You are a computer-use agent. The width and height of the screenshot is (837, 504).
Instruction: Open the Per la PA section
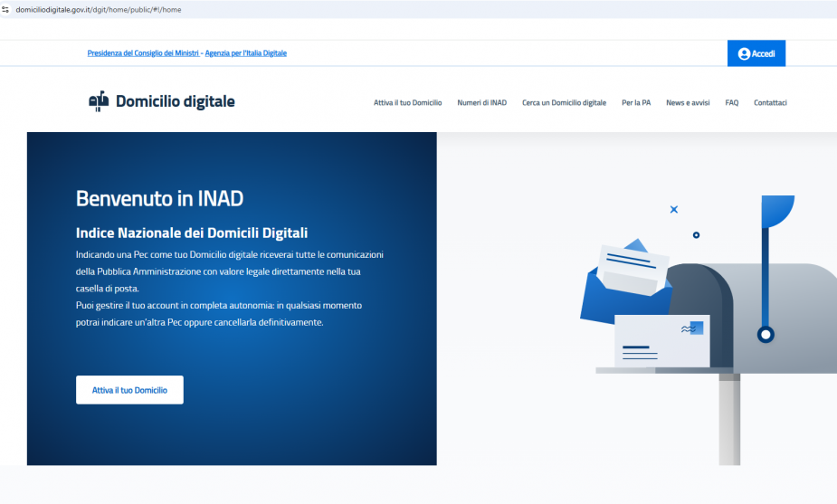pyautogui.click(x=636, y=102)
